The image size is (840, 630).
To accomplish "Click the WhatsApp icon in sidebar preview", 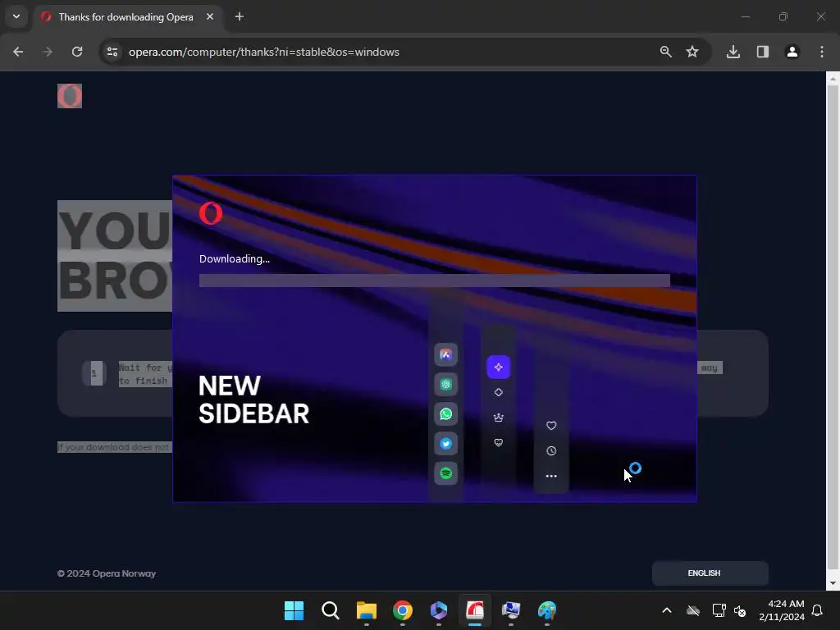I will pos(445,414).
